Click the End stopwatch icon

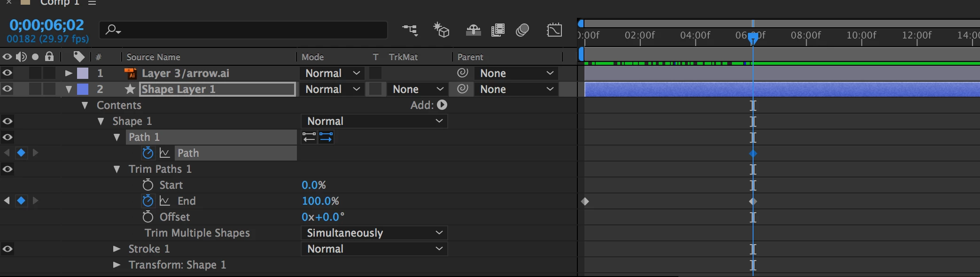point(148,200)
